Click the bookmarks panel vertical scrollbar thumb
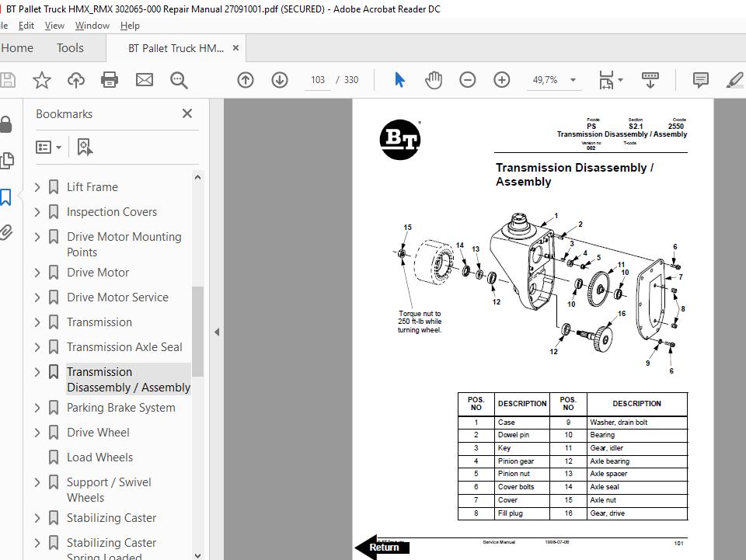The height and width of the screenshot is (560, 746). click(197, 332)
